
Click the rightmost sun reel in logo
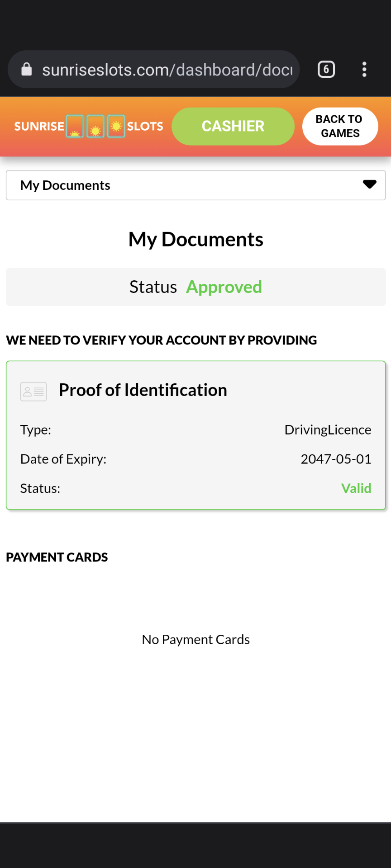(116, 127)
